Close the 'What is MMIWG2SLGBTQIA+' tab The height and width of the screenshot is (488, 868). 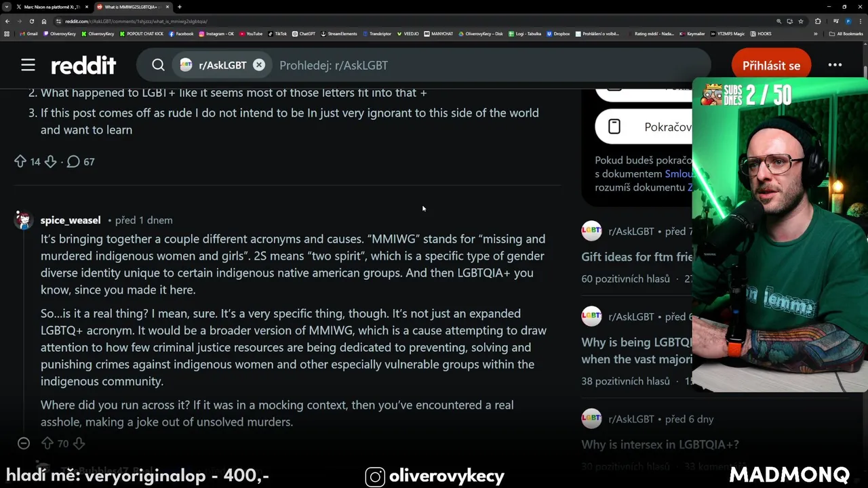(x=167, y=7)
